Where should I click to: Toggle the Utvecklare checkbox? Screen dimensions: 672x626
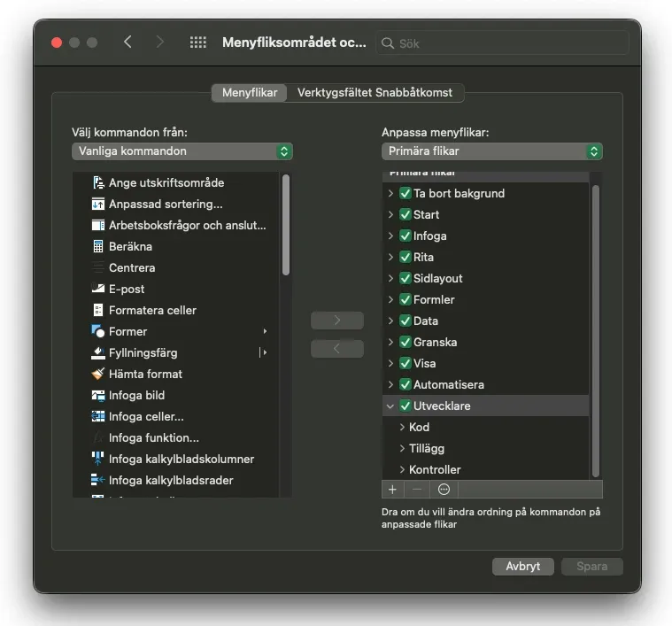[x=406, y=406]
